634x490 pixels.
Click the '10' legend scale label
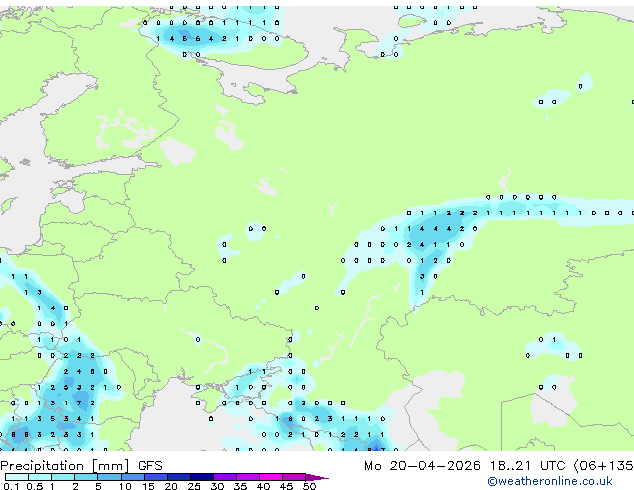pyautogui.click(x=125, y=486)
